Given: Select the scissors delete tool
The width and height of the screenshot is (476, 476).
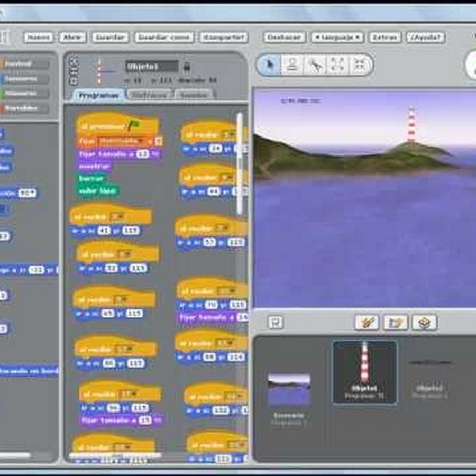Looking at the screenshot, I should [315, 65].
